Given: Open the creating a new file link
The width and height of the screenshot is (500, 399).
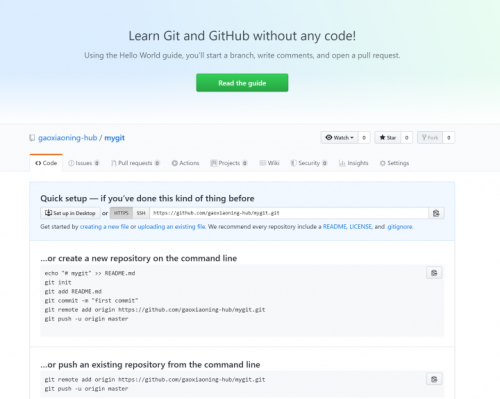Looking at the screenshot, I should [104, 227].
